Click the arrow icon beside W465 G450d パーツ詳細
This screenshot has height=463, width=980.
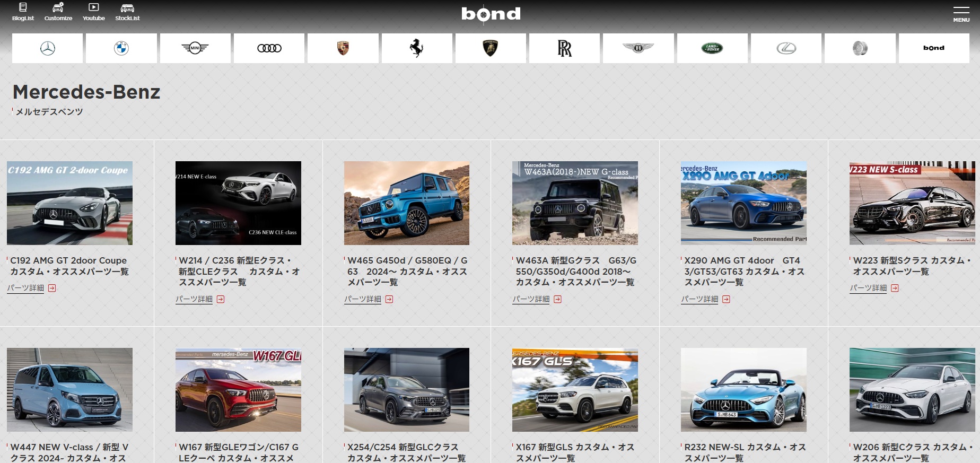[389, 299]
